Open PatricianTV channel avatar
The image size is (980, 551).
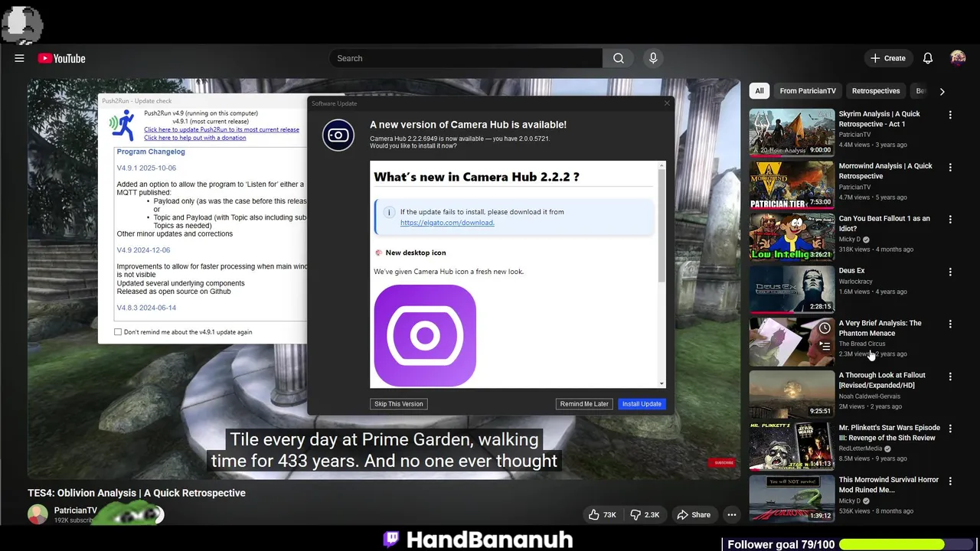(x=38, y=514)
